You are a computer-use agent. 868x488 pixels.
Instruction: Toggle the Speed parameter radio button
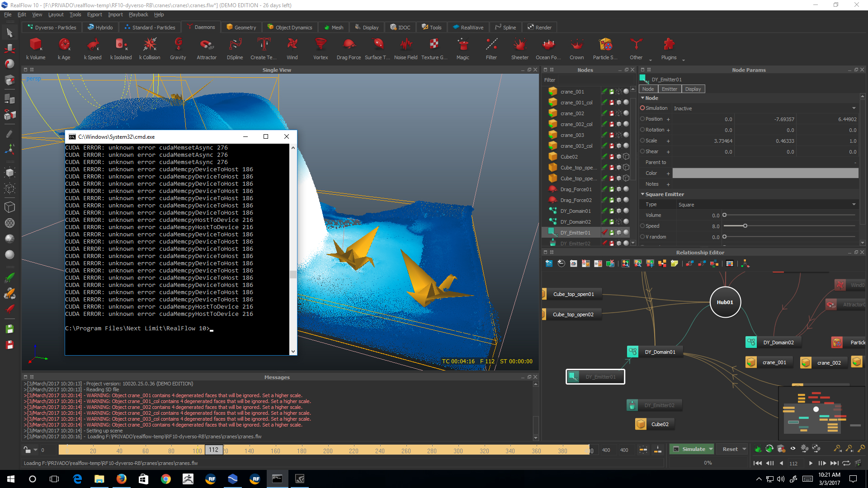coord(642,226)
